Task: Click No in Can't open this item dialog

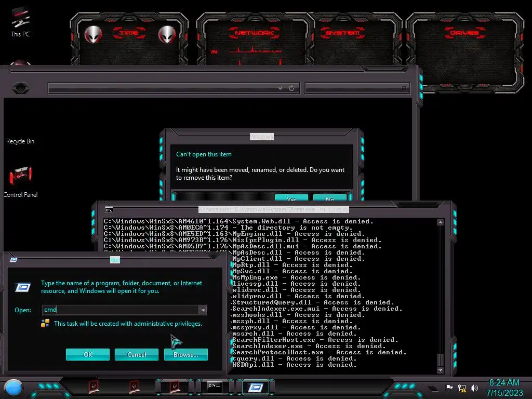Action: (x=330, y=198)
